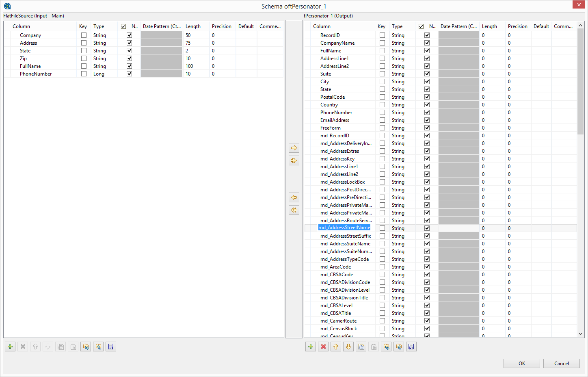Toggle Key checkbox for Company input row
The height and width of the screenshot is (377, 588).
coord(84,35)
